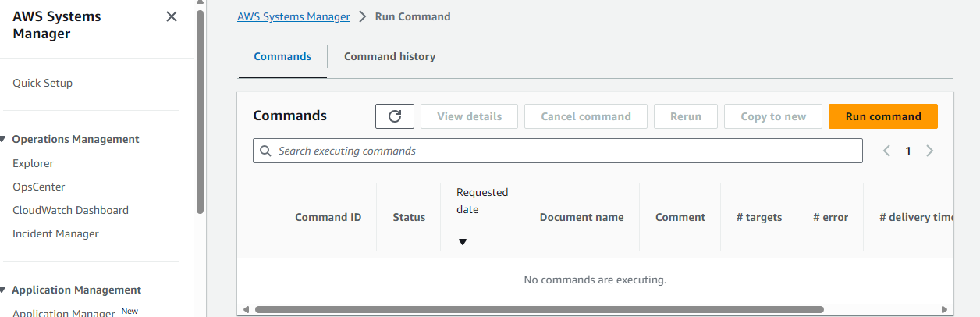
Task: Open Quick Setup in sidebar
Action: pyautogui.click(x=43, y=83)
